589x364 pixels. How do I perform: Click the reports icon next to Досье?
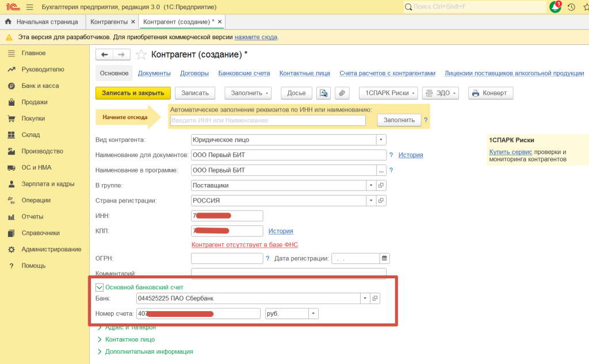pos(324,93)
